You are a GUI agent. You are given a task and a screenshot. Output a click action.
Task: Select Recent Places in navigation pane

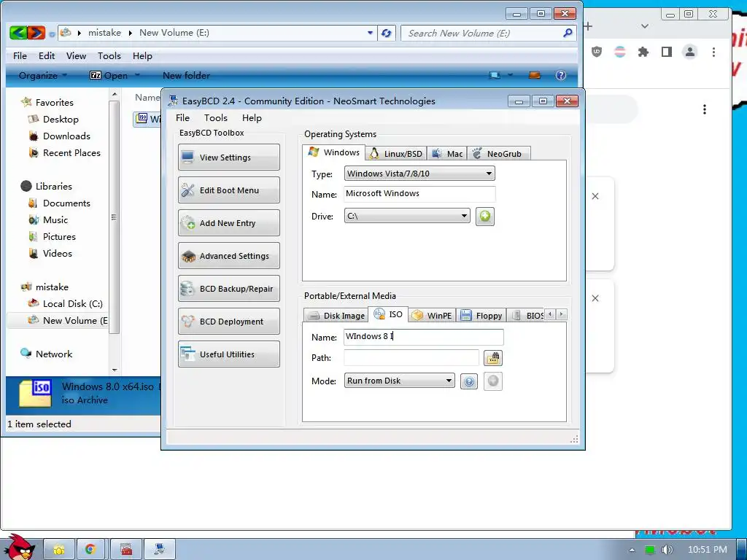pos(71,152)
